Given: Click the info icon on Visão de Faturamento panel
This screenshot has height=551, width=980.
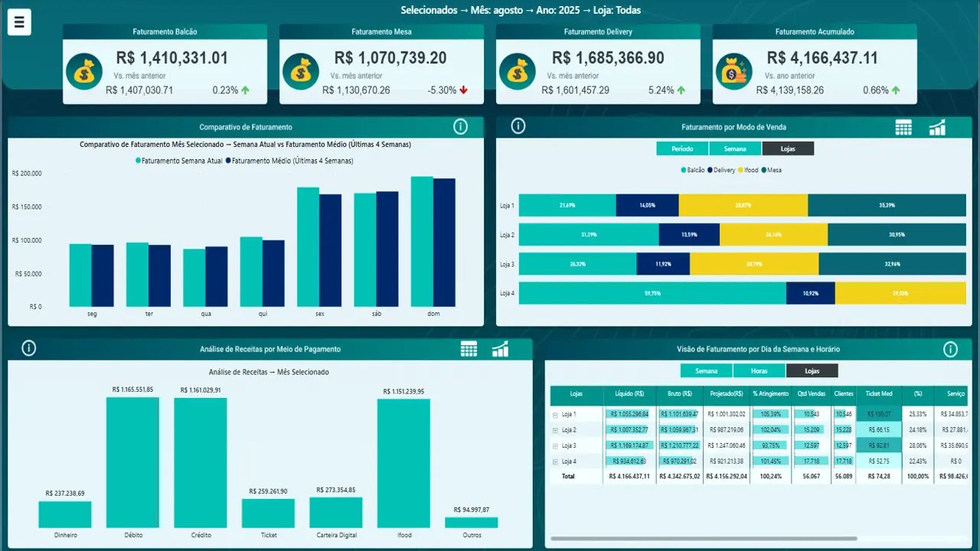Looking at the screenshot, I should [x=951, y=348].
